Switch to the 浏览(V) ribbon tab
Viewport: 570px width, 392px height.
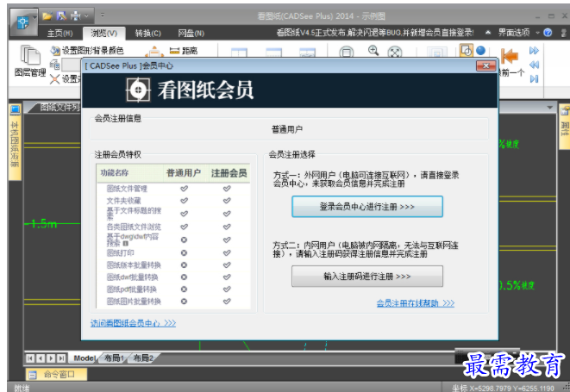[104, 34]
